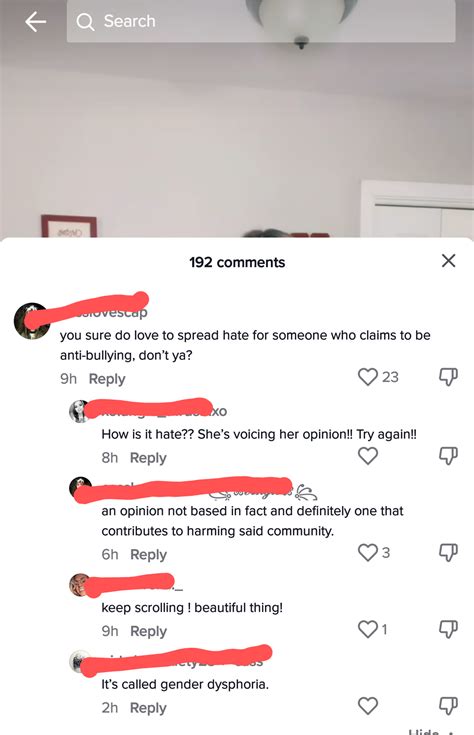Dislike the anti-bullying comment

coord(448,376)
